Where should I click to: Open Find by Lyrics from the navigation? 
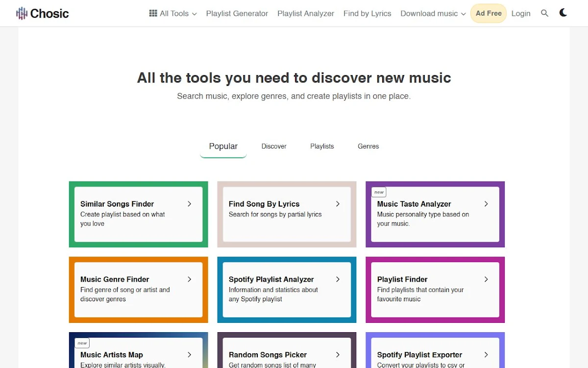367,13
